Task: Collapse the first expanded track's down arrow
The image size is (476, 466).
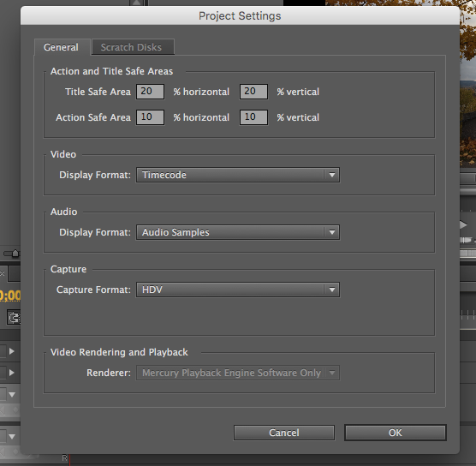Action: click(12, 395)
